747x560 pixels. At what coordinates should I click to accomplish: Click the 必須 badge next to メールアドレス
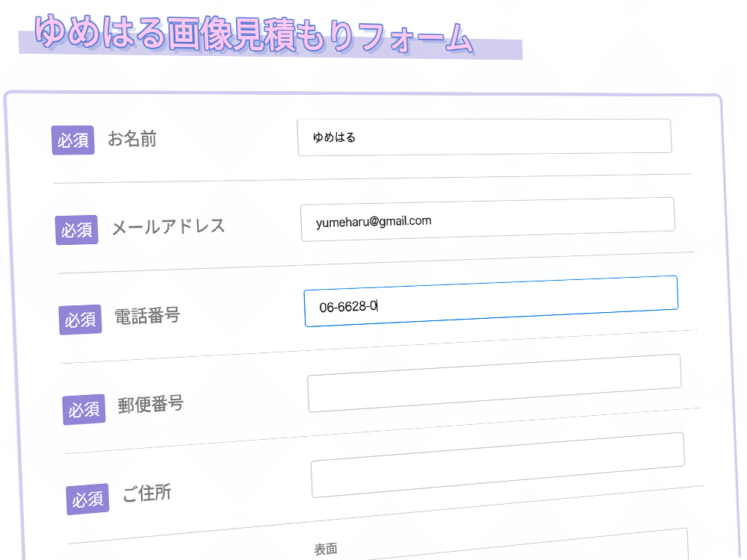coord(76,230)
